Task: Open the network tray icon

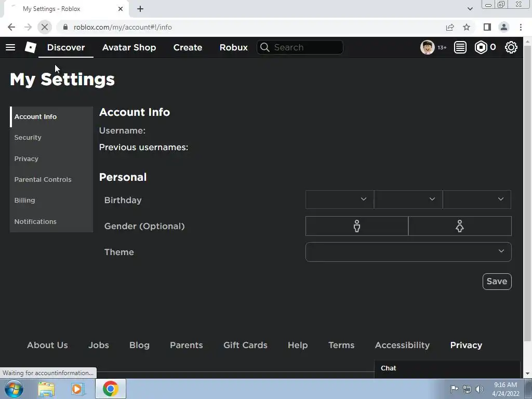Action: pyautogui.click(x=467, y=389)
